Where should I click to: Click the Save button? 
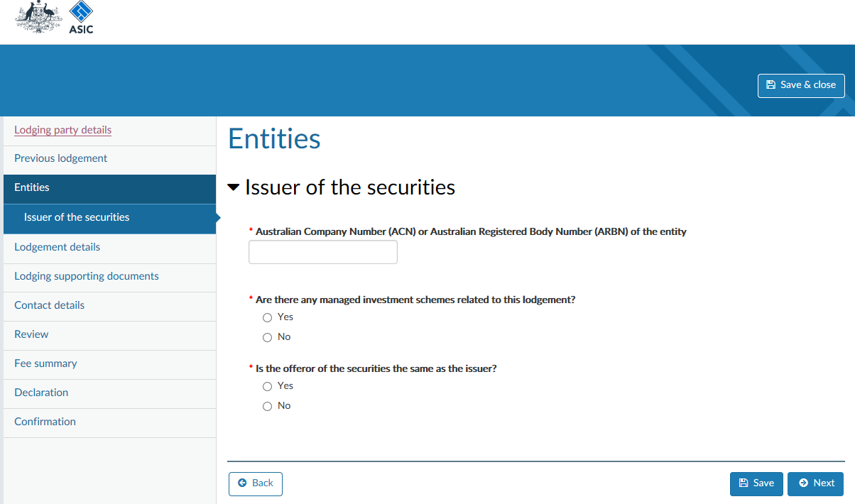pyautogui.click(x=756, y=483)
